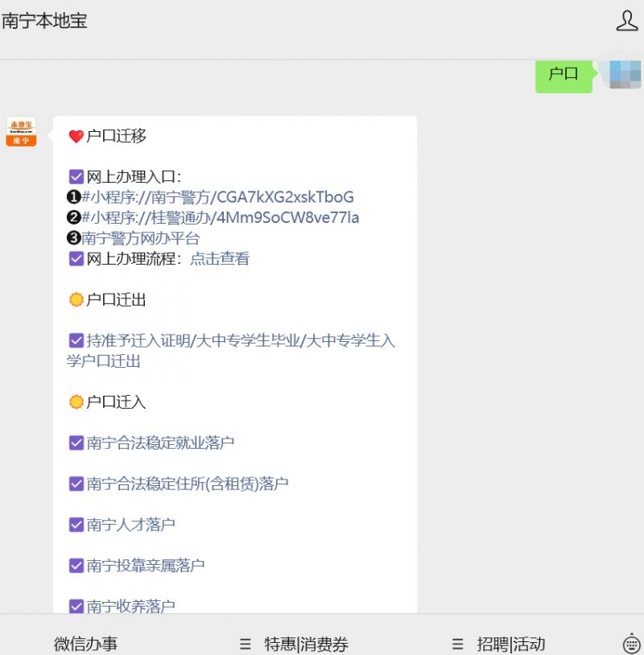Open 南宁合法稳定住所(含租赁)落户 link
The image size is (644, 655).
(188, 484)
